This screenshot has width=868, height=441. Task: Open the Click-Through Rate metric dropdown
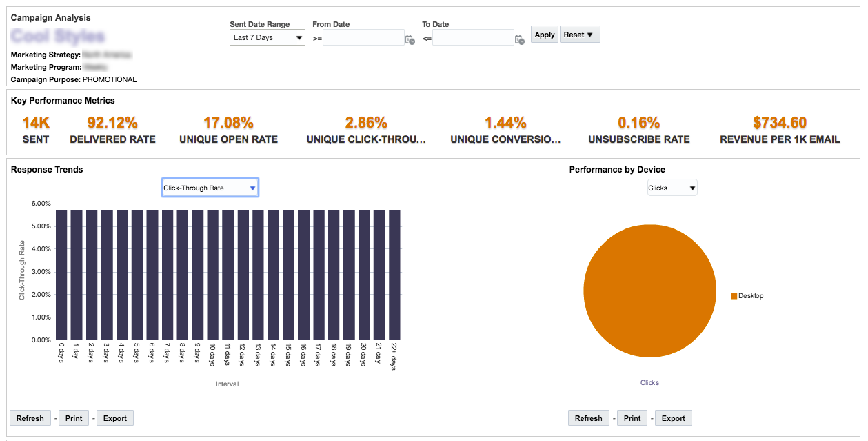210,188
